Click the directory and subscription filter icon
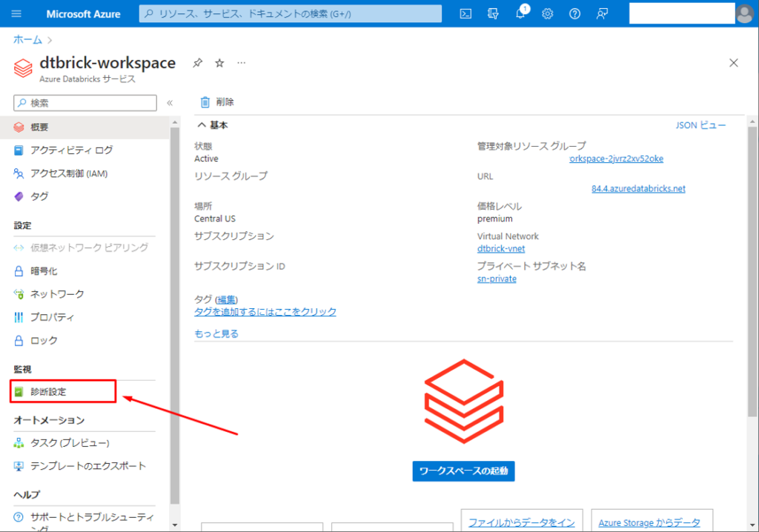Viewport: 759px width, 532px height. [493, 13]
